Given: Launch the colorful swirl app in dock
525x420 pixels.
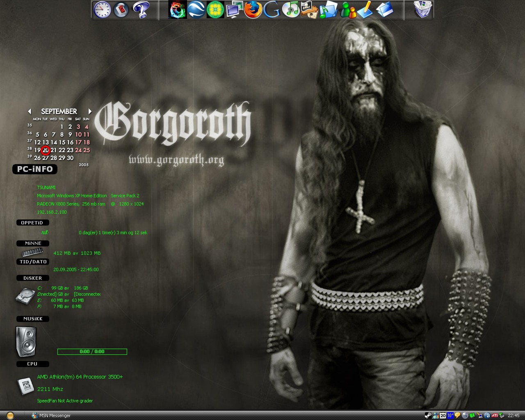Looking at the screenshot, I should 178,10.
